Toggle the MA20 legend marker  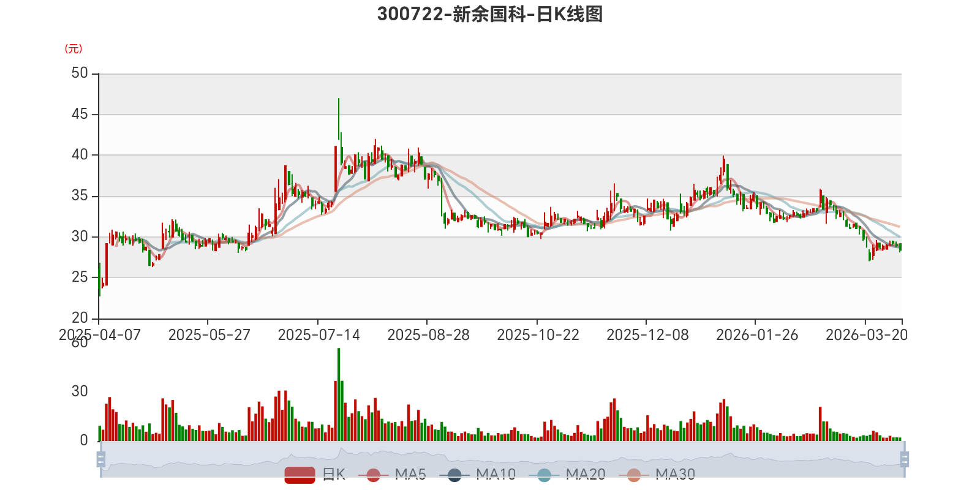(x=544, y=475)
